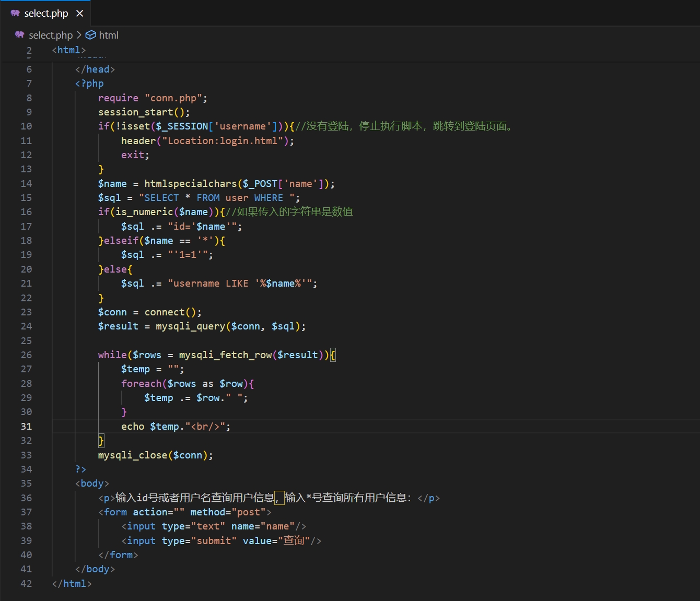Click the $conn = connect() line
This screenshot has height=601, width=700.
pyautogui.click(x=150, y=312)
